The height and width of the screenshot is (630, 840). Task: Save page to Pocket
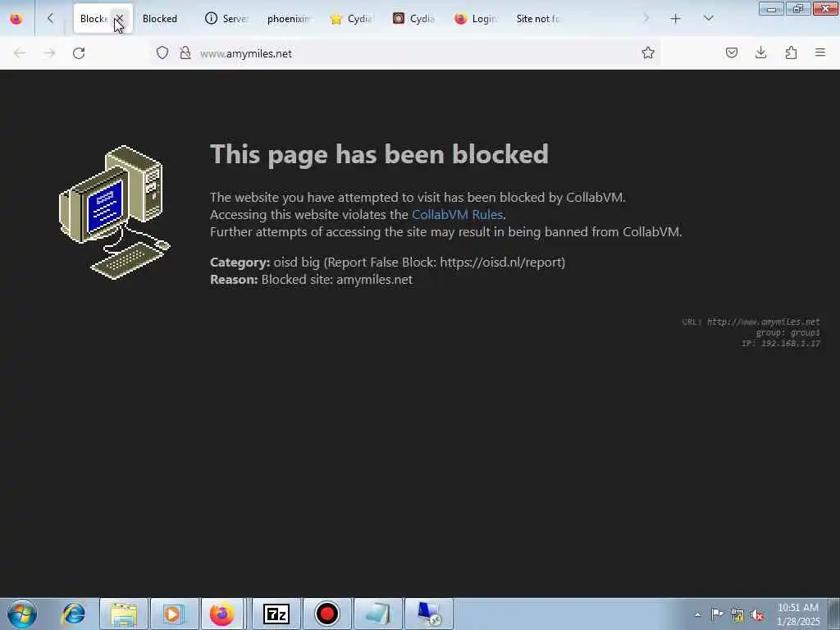[732, 52]
